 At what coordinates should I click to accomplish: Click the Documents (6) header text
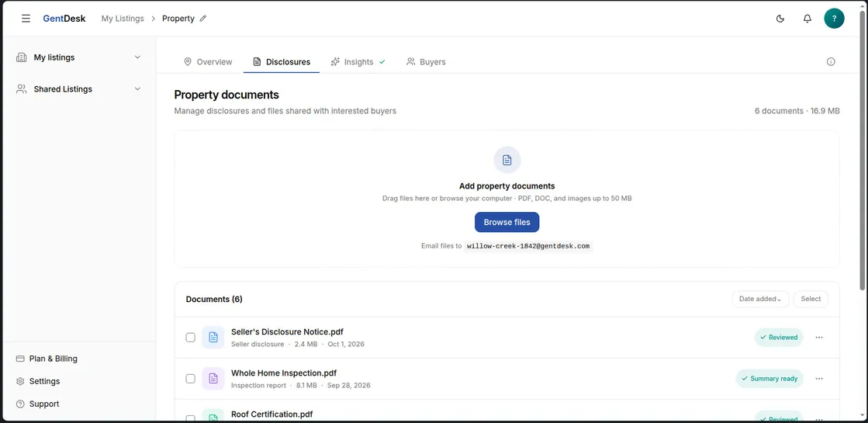point(214,299)
